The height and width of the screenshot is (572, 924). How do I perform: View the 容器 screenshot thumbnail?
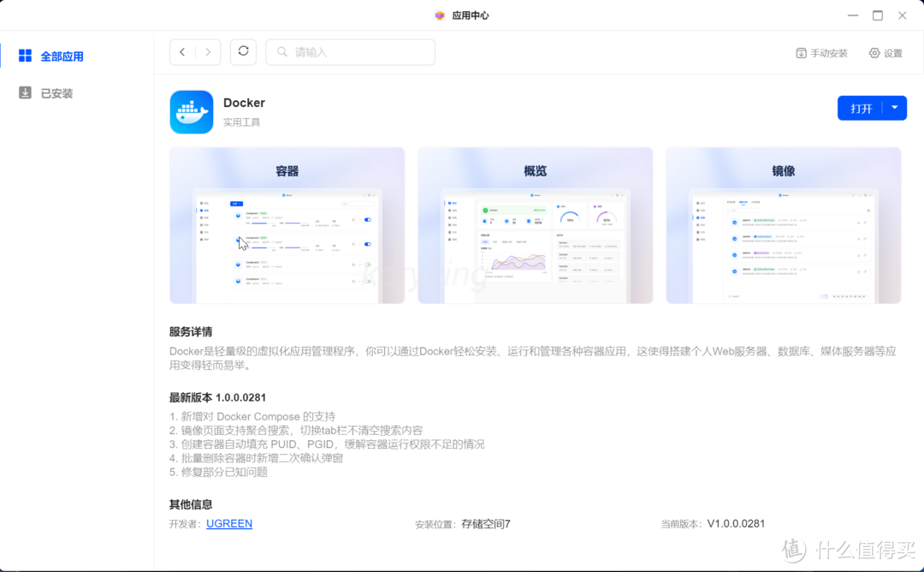point(287,225)
